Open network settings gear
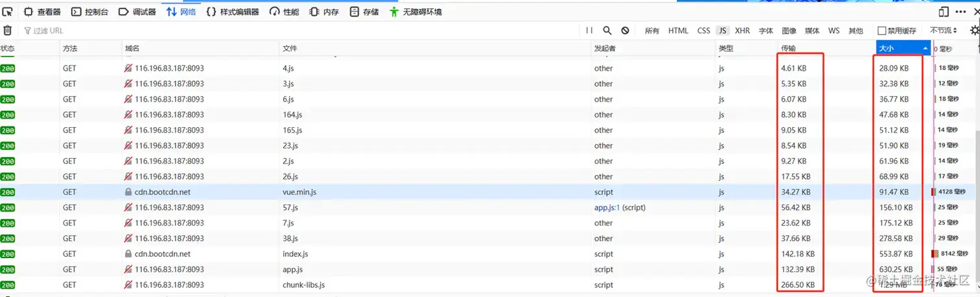Image resolution: width=980 pixels, height=297 pixels. pyautogui.click(x=974, y=30)
